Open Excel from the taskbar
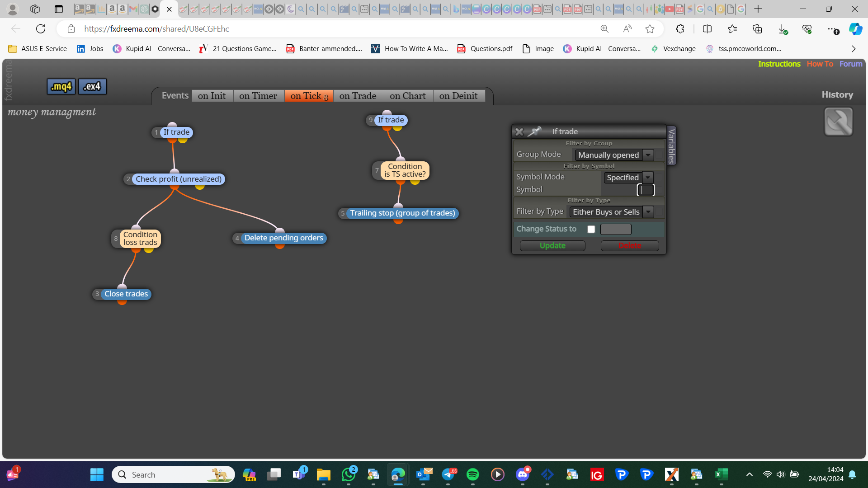The image size is (868, 488). tap(721, 474)
